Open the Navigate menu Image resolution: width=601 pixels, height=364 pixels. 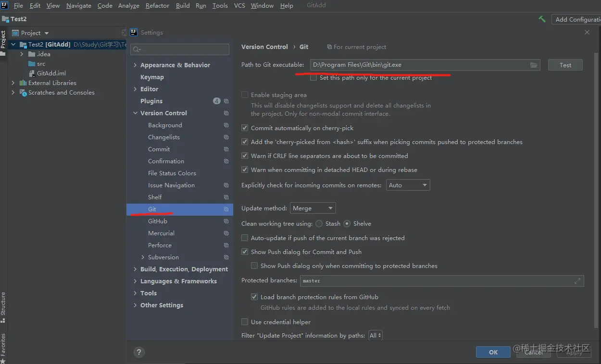pyautogui.click(x=79, y=6)
